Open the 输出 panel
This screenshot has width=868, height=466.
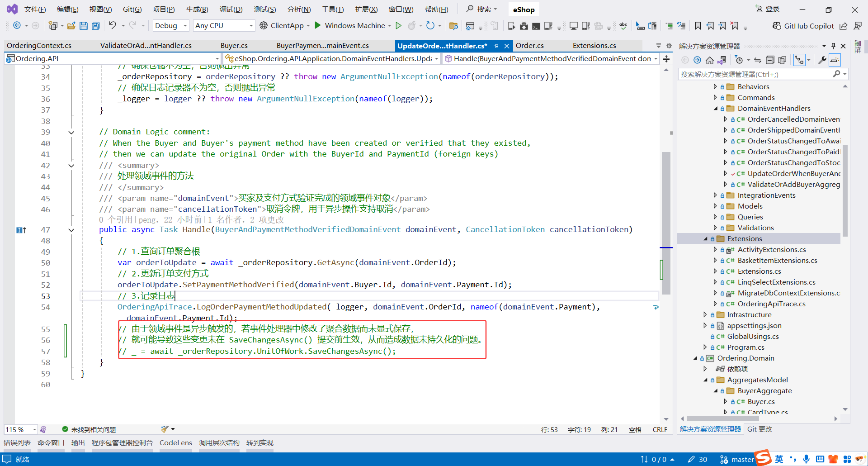[78, 442]
